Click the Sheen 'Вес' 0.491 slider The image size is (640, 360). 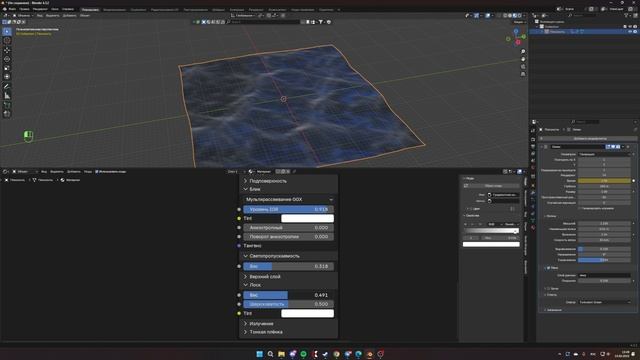tap(289, 295)
